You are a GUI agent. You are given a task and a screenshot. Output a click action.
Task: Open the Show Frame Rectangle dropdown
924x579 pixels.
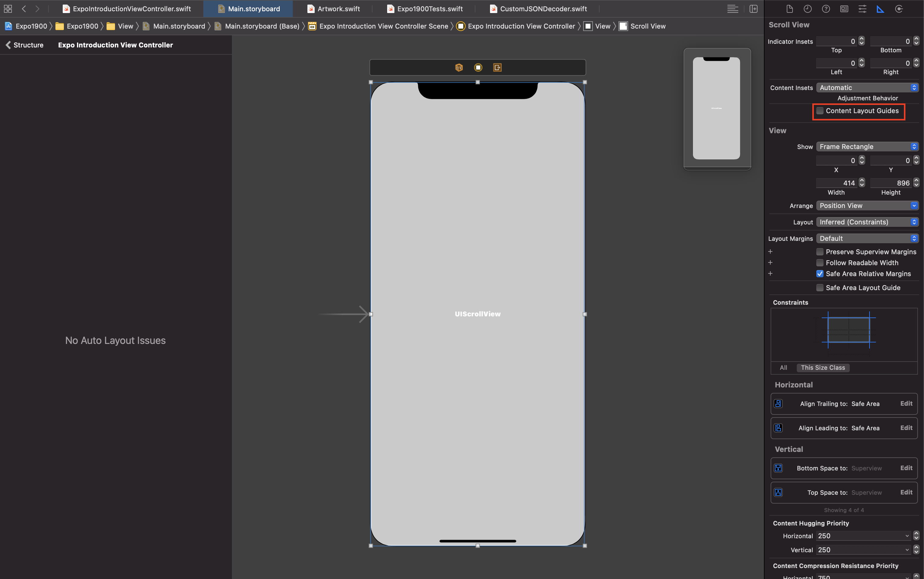coord(867,147)
